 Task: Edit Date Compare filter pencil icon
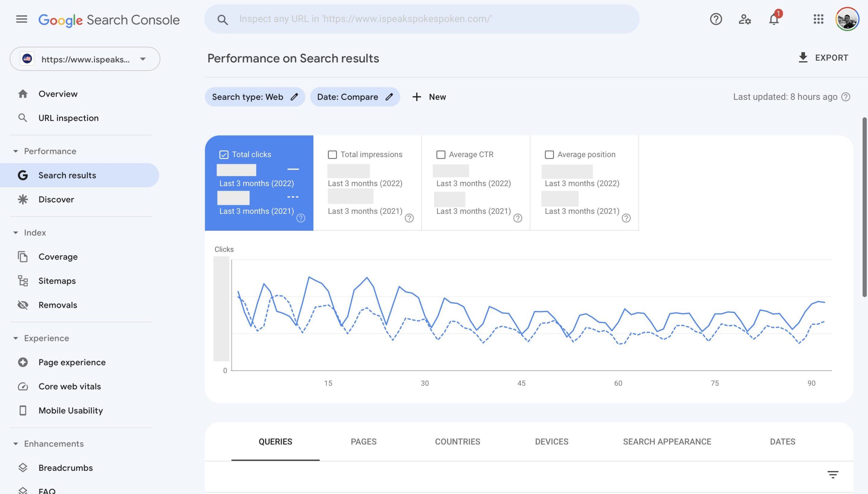(x=389, y=97)
